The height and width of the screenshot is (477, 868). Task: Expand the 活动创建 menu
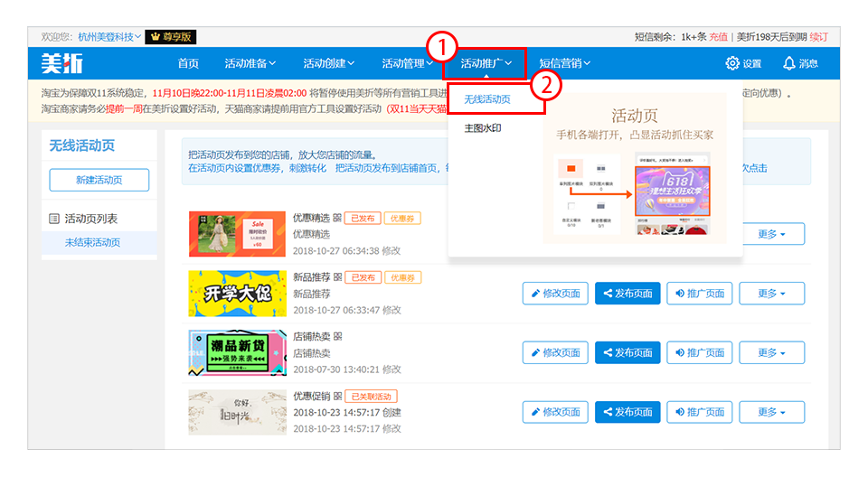coord(329,63)
